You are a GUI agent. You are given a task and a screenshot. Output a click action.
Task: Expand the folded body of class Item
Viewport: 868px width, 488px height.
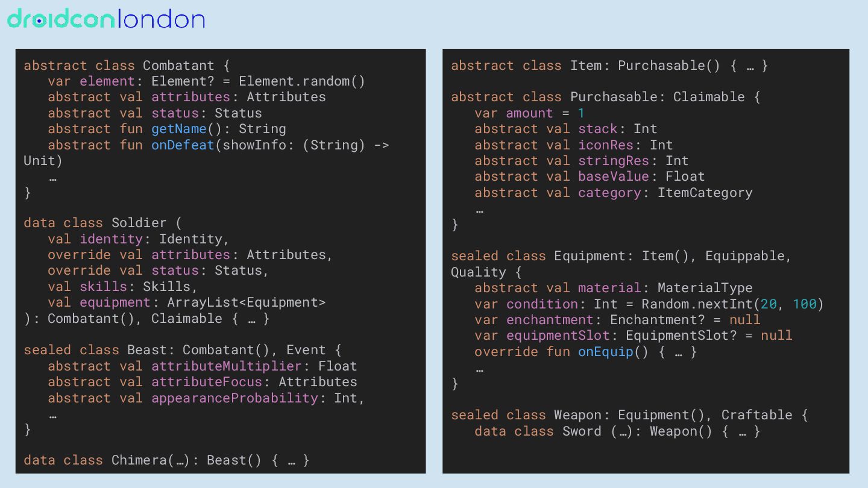[x=750, y=65]
